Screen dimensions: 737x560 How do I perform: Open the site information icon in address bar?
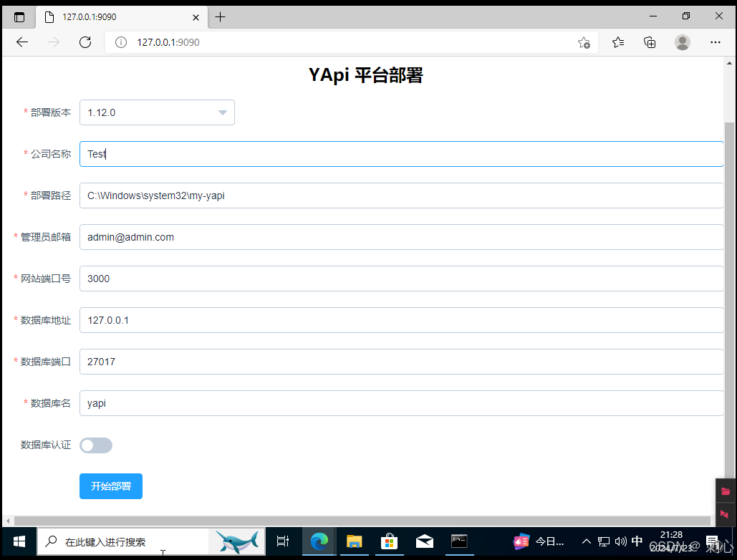pyautogui.click(x=119, y=42)
